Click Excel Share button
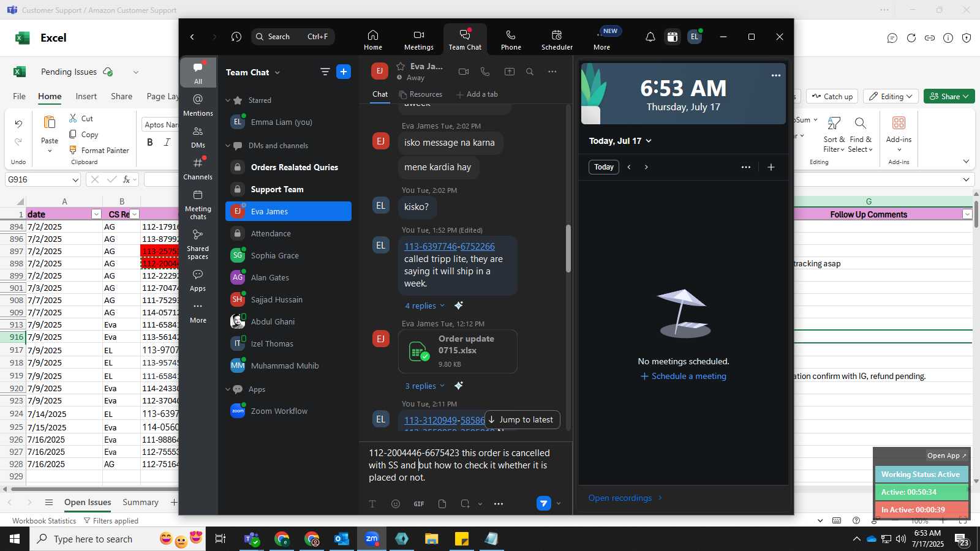 pyautogui.click(x=949, y=96)
